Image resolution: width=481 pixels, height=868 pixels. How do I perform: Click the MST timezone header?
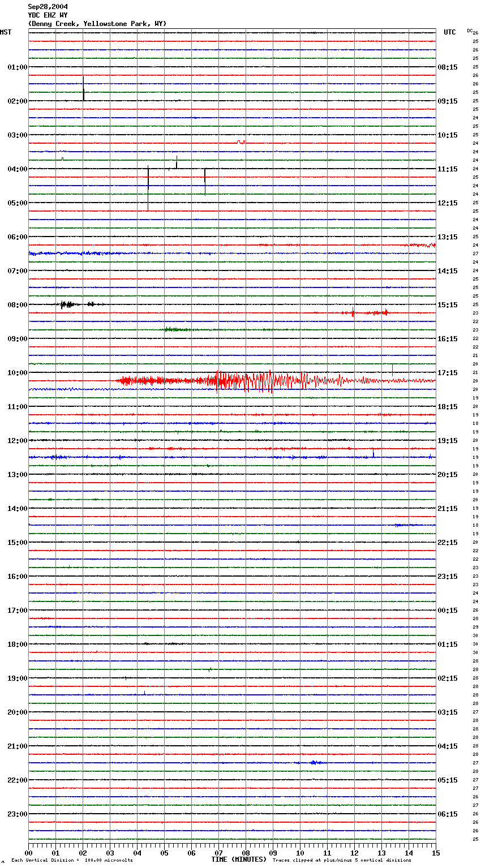[6, 32]
